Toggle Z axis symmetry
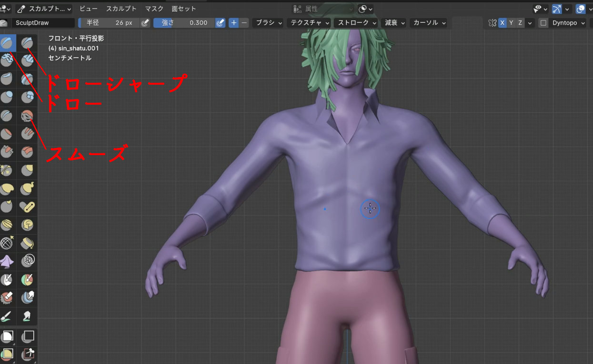The height and width of the screenshot is (364, 593). pyautogui.click(x=520, y=23)
